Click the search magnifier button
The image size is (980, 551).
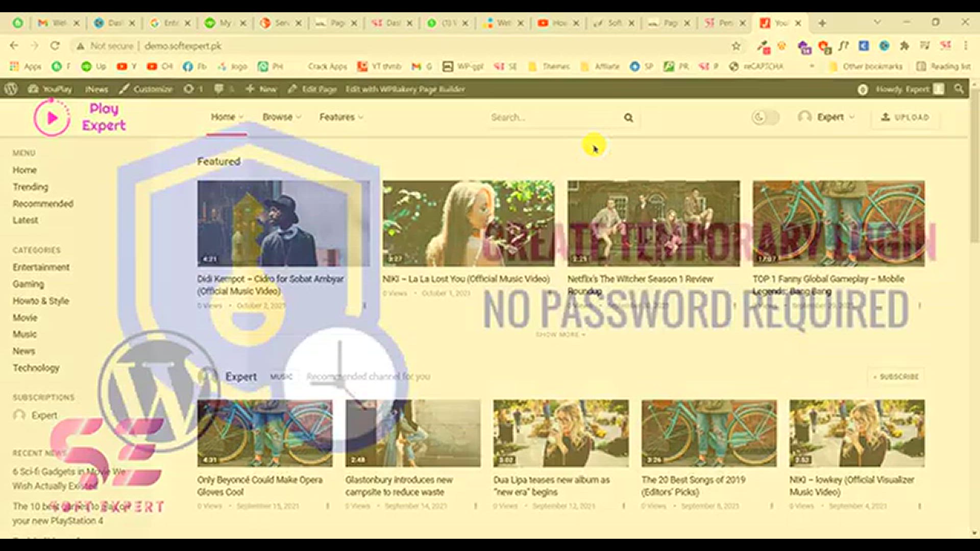628,117
